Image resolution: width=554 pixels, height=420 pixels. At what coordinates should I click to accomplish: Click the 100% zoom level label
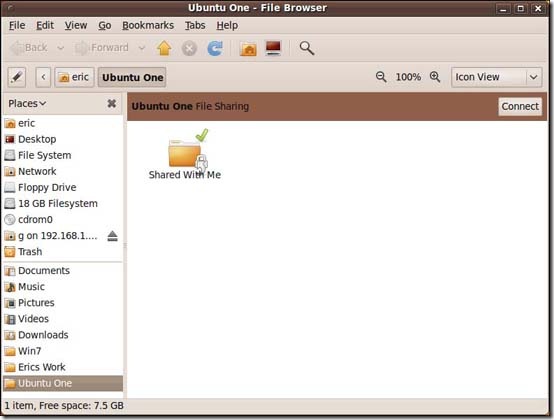[408, 77]
